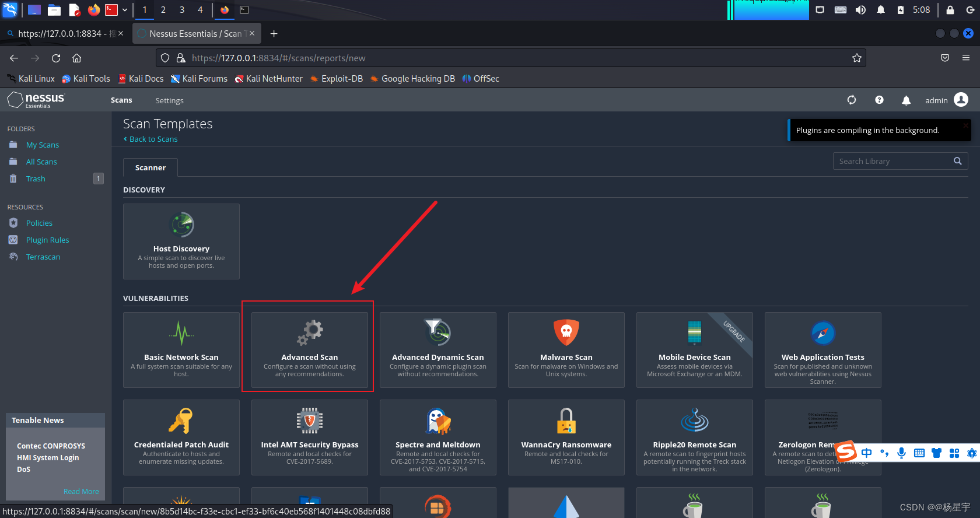Open volume control in system tray

[860, 10]
